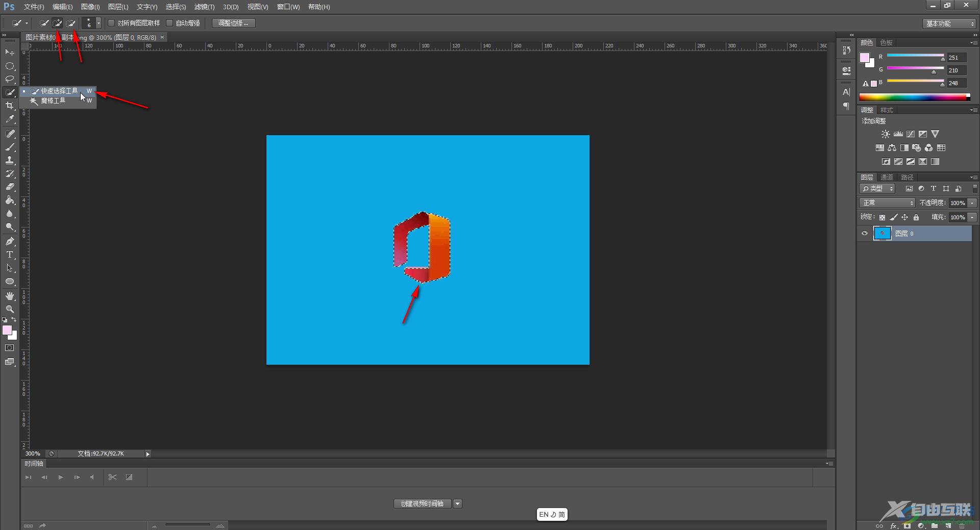Add a Photo Filter adjustment

click(x=917, y=148)
